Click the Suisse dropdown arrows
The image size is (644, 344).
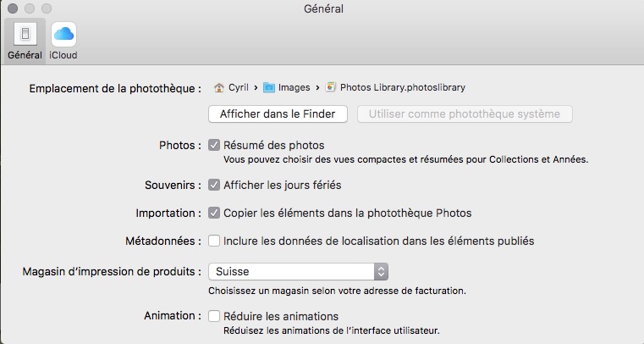tap(381, 272)
